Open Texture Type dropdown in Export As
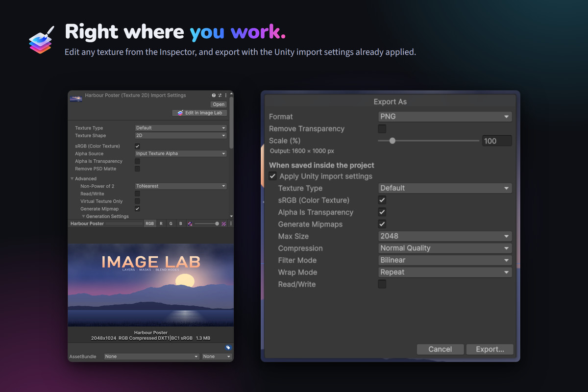 (x=445, y=188)
